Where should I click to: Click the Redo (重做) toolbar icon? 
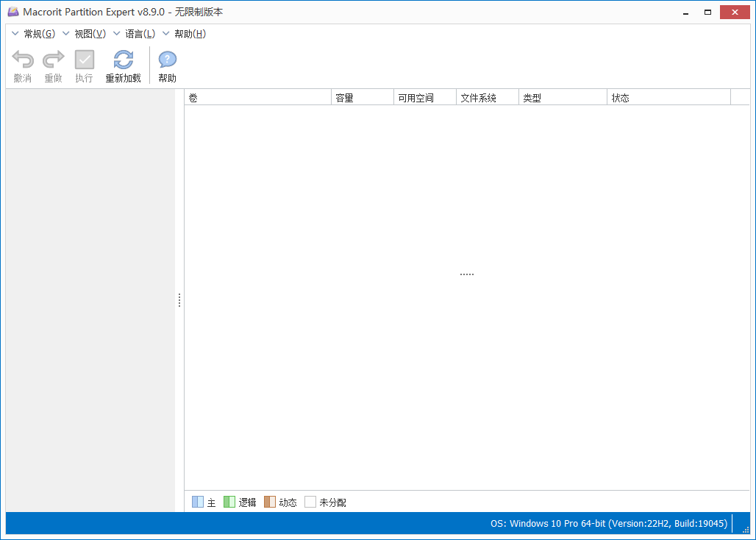click(53, 60)
